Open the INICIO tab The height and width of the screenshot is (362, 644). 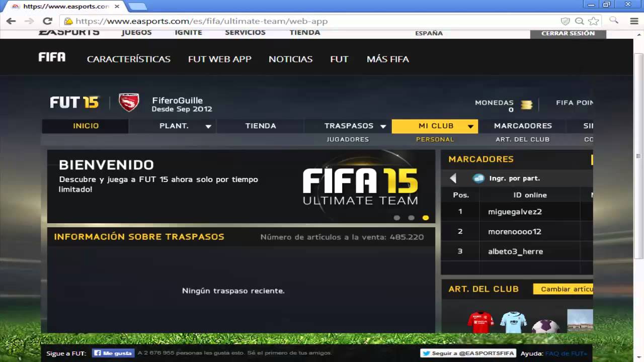tap(86, 126)
